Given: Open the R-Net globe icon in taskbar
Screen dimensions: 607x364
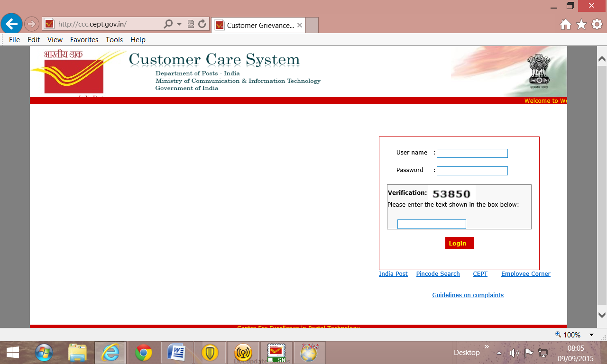Looking at the screenshot, I should click(309, 352).
